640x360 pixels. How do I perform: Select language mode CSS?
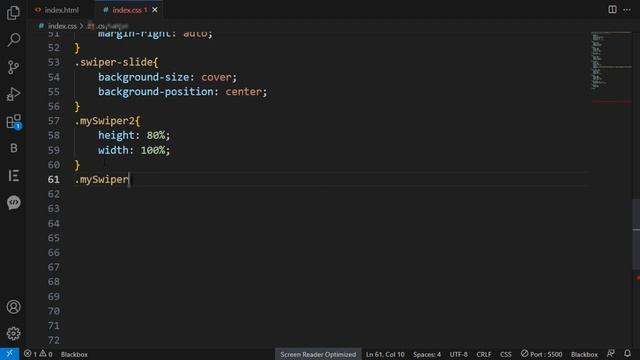506,354
